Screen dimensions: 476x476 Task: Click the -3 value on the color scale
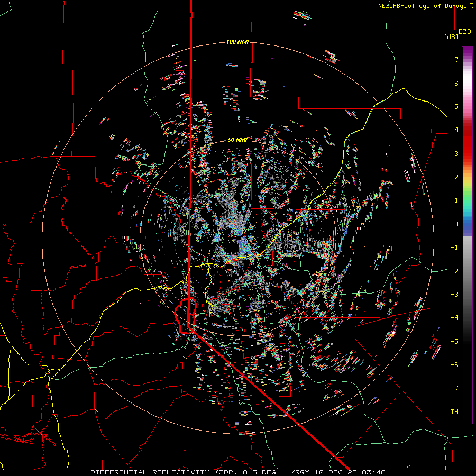point(454,295)
